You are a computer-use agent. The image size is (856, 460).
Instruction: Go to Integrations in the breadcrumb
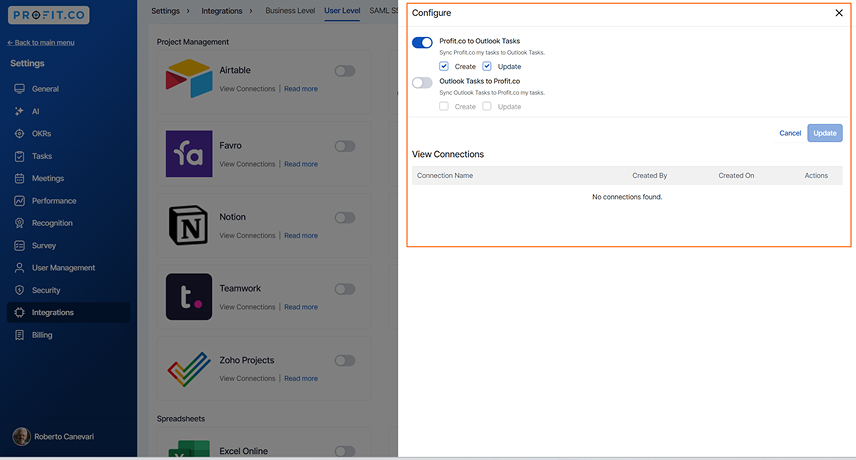click(x=222, y=11)
